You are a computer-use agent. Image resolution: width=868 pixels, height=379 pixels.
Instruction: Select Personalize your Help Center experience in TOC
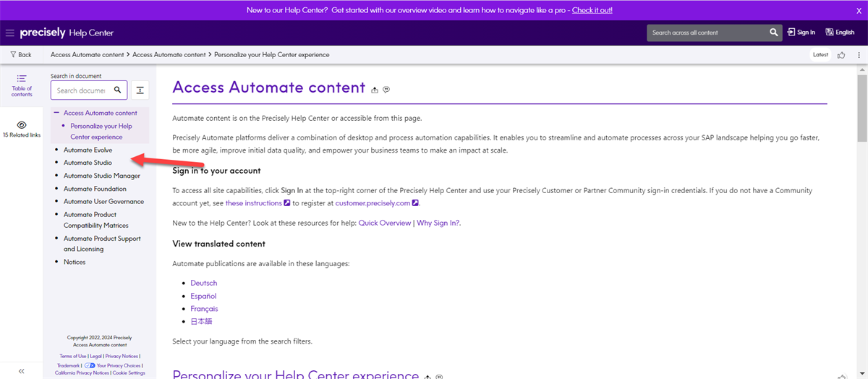point(101,131)
